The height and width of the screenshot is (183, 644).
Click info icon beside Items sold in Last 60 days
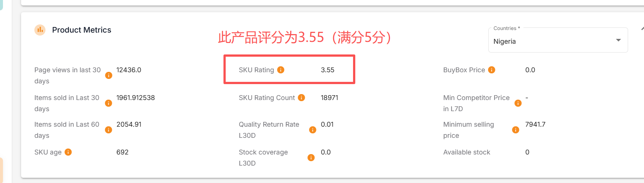coord(109,130)
